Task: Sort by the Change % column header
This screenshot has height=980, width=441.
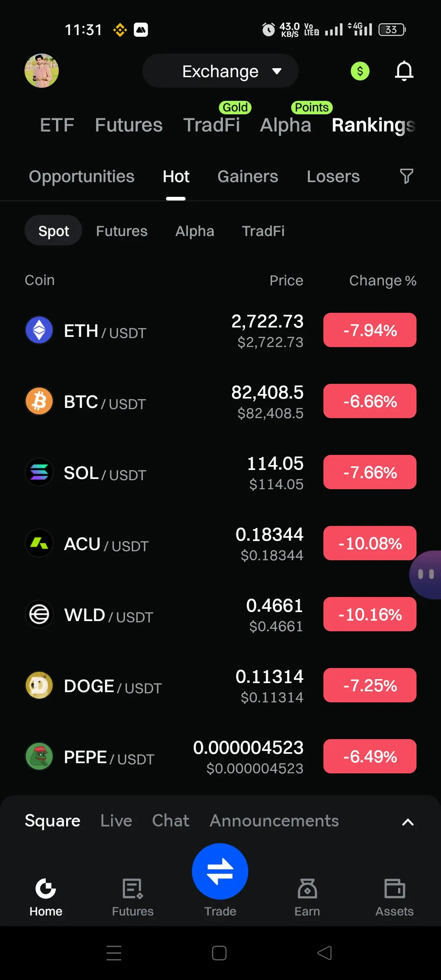Action: 383,281
